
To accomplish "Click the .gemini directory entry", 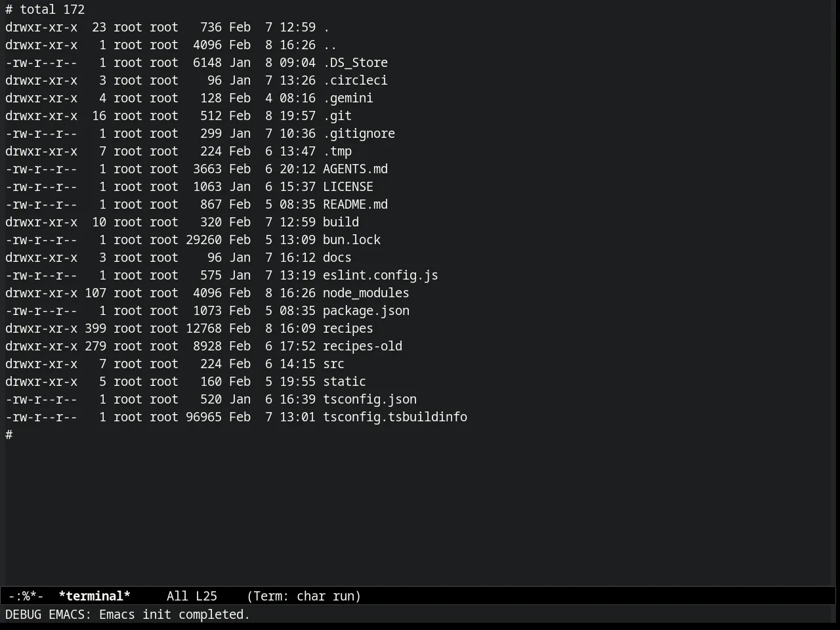I will 348,98.
